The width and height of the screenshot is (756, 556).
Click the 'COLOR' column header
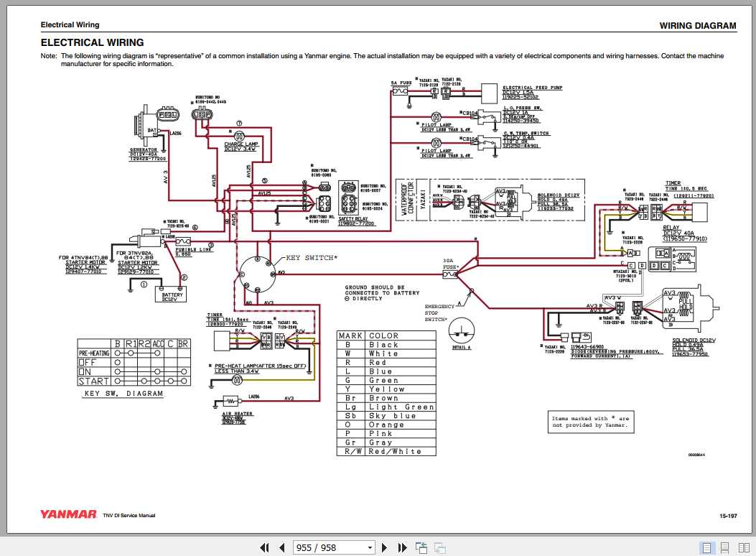tap(384, 335)
